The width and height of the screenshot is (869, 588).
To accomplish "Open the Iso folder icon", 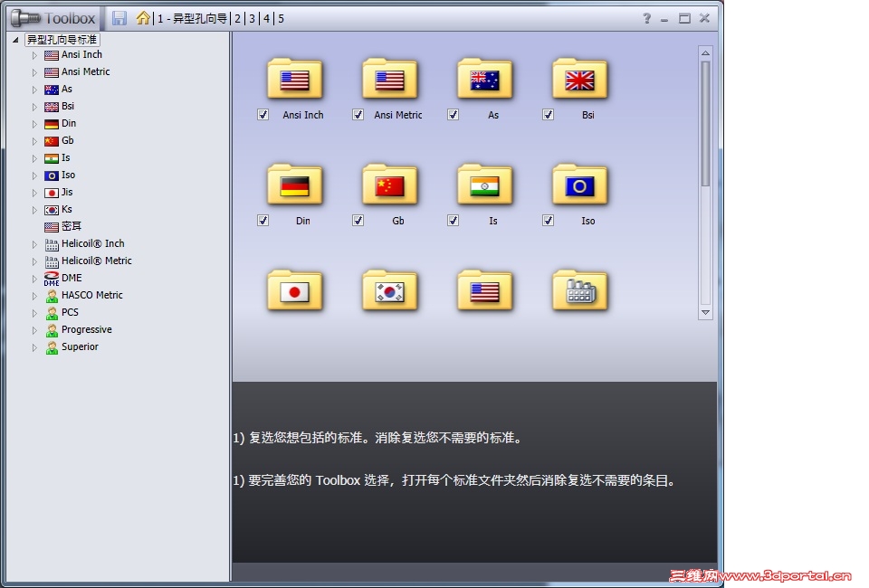I will click(579, 185).
